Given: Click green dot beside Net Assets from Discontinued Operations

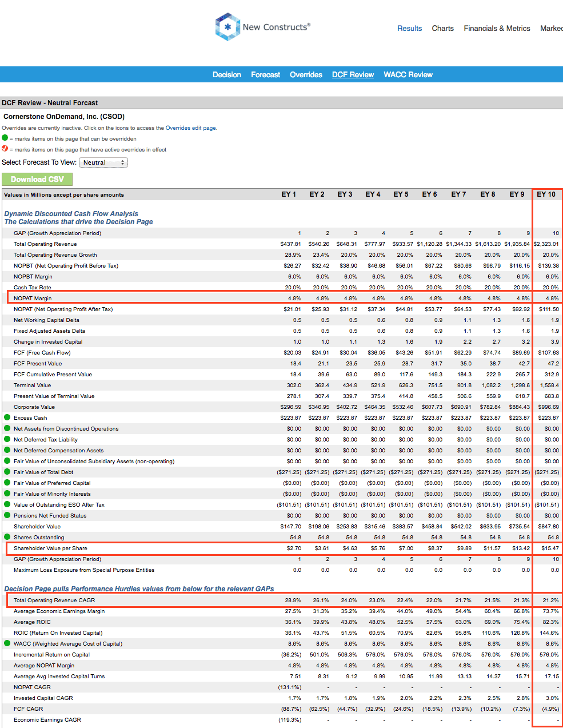Looking at the screenshot, I should click(7, 428).
